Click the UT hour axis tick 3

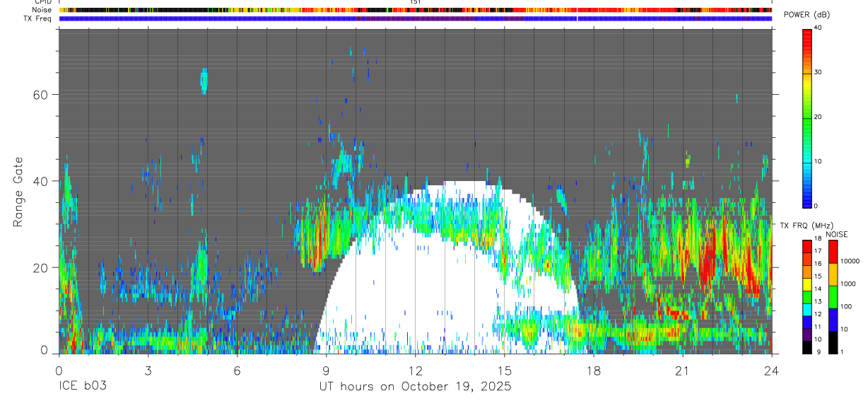pyautogui.click(x=148, y=370)
